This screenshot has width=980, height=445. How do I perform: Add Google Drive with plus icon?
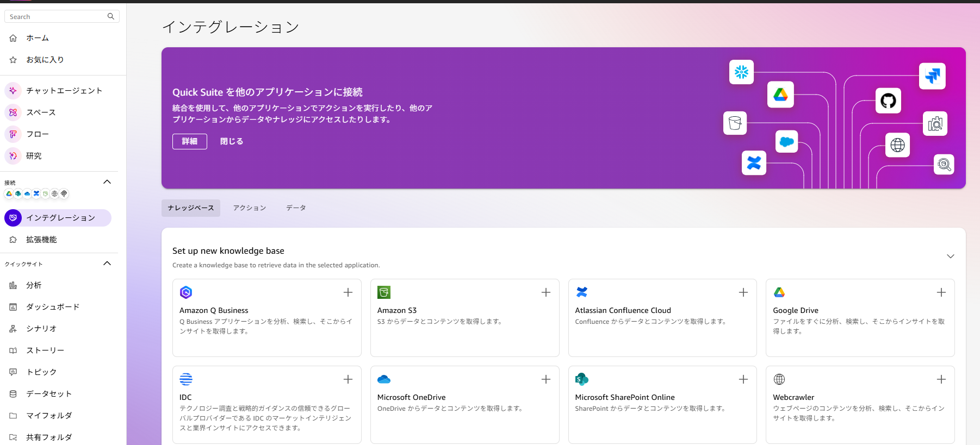coord(941,292)
